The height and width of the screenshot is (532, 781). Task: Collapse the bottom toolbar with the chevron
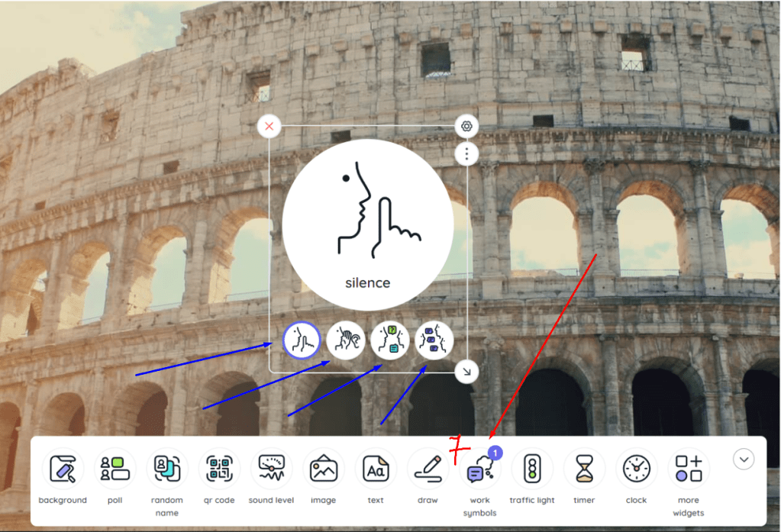(744, 459)
